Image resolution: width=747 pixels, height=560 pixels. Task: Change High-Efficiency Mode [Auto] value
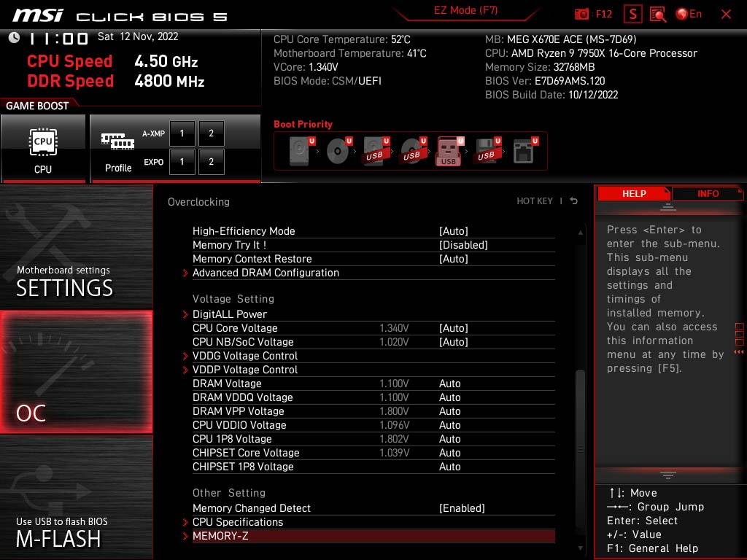[x=454, y=231]
